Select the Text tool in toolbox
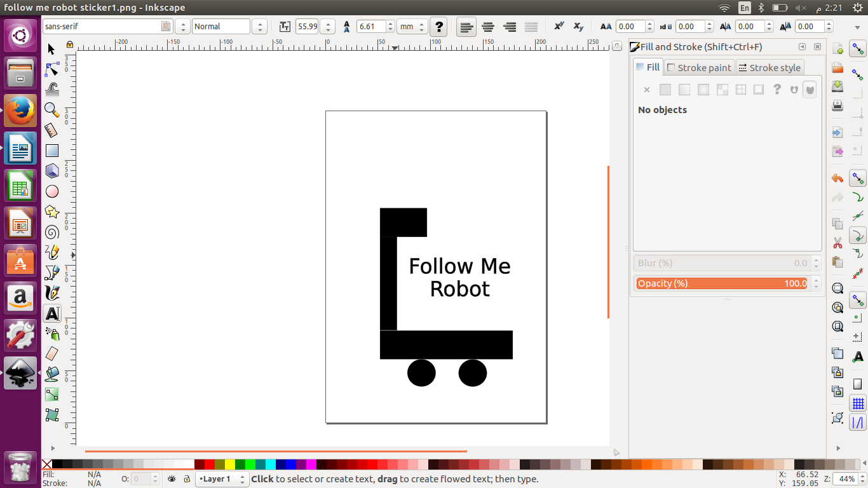Viewport: 868px width, 488px height. [52, 313]
